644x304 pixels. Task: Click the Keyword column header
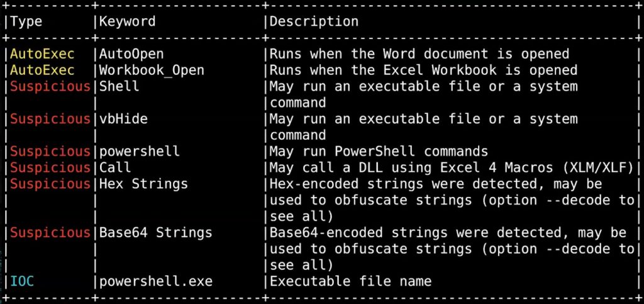tap(127, 21)
